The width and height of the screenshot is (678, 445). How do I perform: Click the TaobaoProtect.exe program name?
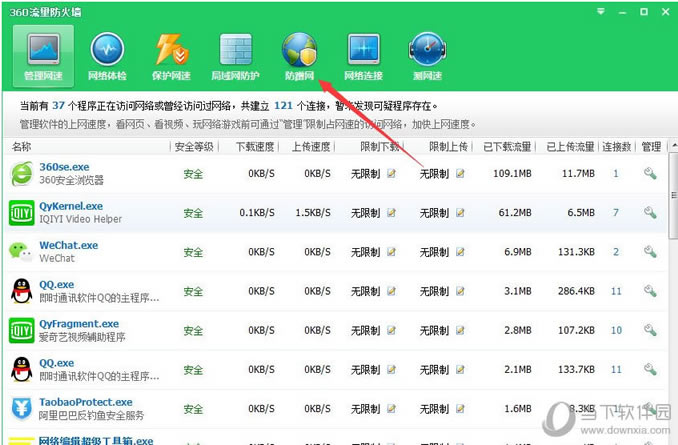coord(86,402)
